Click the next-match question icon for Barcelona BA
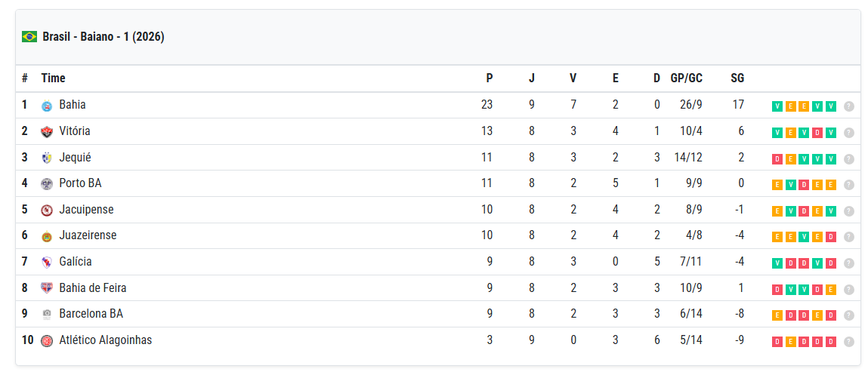This screenshot has height=375, width=868. (848, 315)
